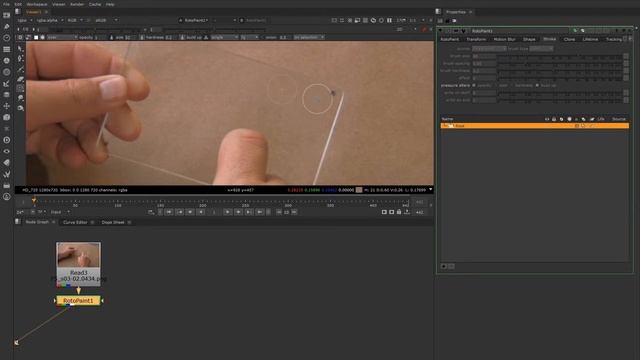Select the Brush tool in viewer toolbar
The width and height of the screenshot is (640, 360).
coord(20,69)
